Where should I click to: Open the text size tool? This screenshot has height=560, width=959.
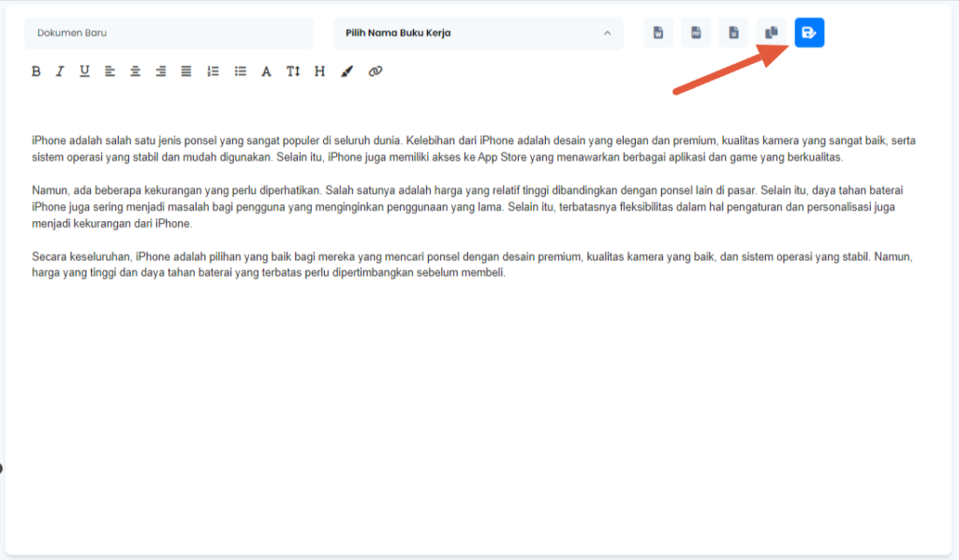[x=293, y=71]
